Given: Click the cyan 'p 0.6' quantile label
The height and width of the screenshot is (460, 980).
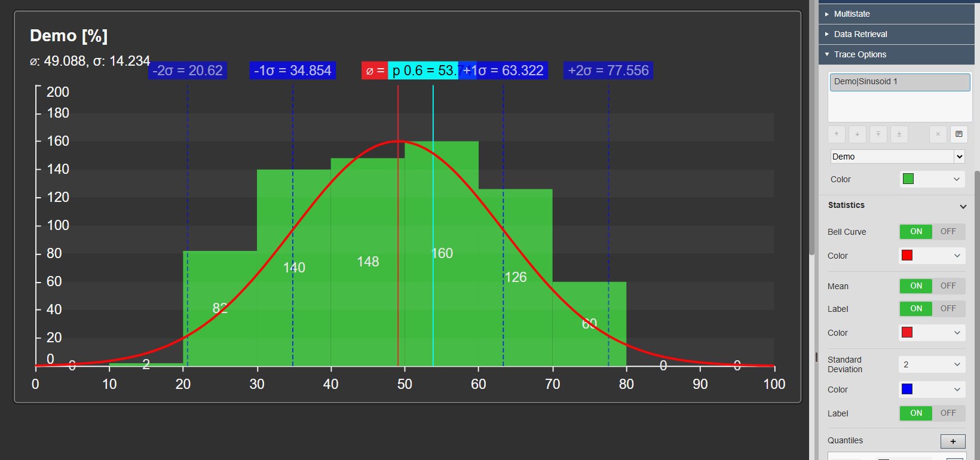Looking at the screenshot, I should tap(423, 70).
